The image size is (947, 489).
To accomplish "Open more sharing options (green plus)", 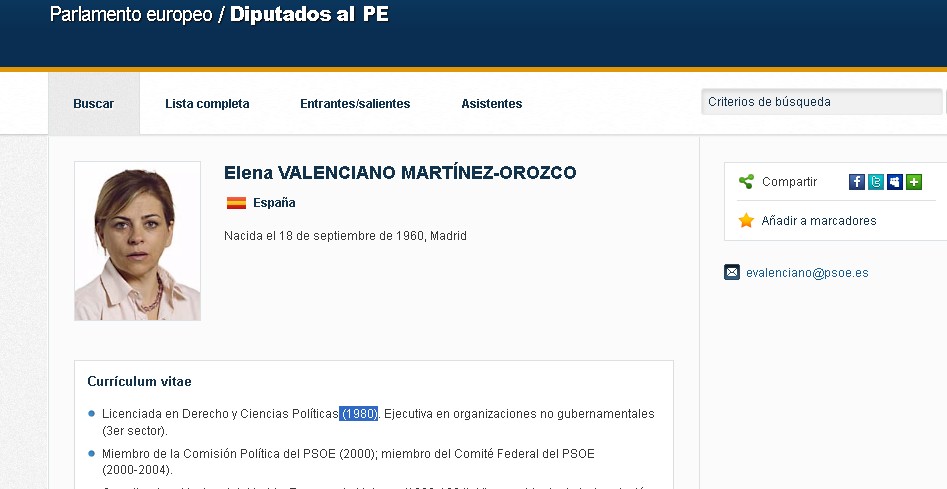I will click(x=914, y=182).
